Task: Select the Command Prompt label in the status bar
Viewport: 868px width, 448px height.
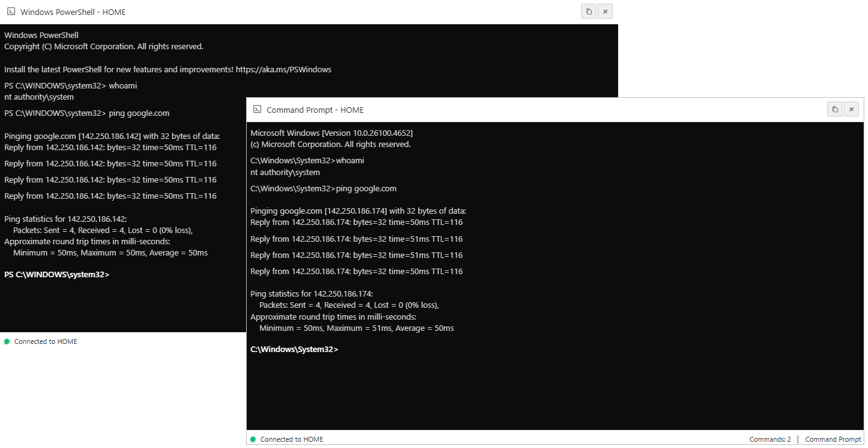Action: pos(833,439)
